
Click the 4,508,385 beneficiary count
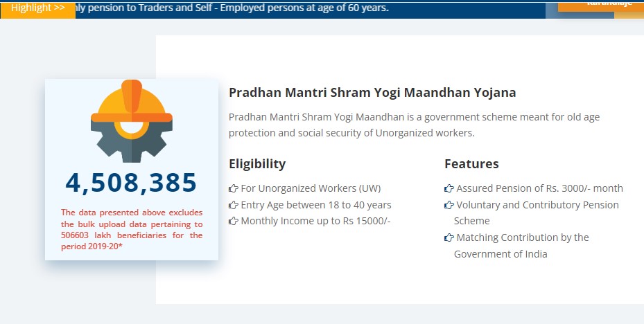[x=132, y=182]
